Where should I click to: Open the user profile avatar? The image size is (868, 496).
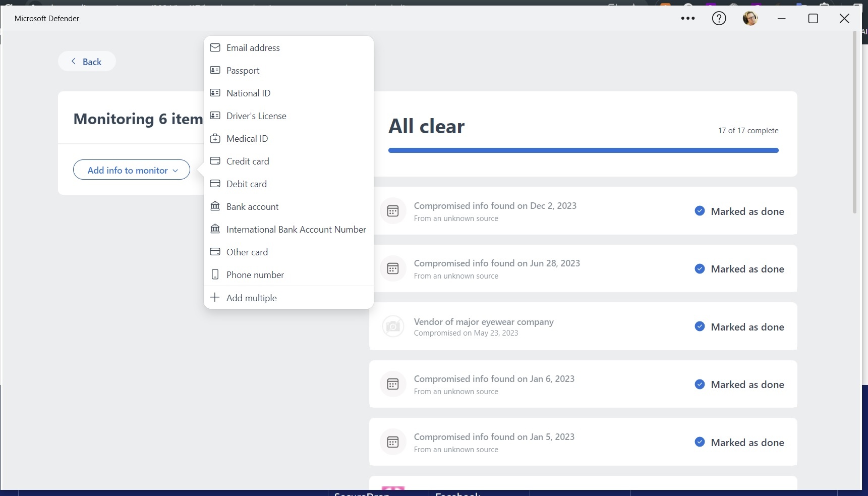coord(750,18)
